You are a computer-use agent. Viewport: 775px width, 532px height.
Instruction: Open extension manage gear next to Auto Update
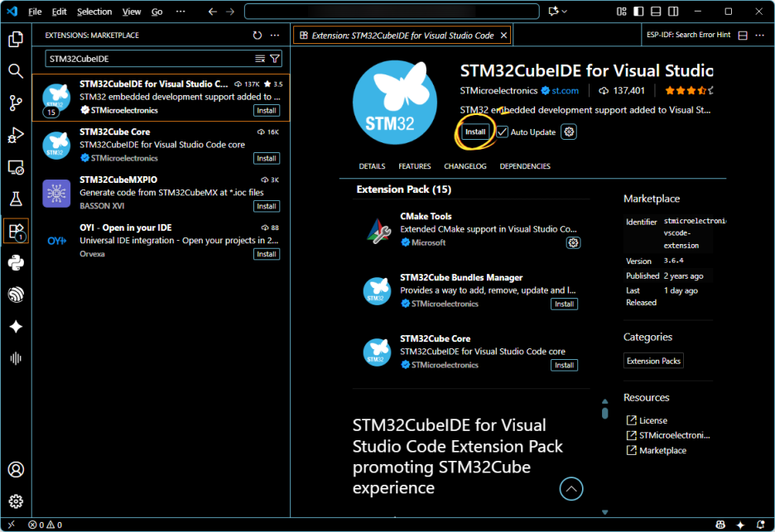coord(569,132)
